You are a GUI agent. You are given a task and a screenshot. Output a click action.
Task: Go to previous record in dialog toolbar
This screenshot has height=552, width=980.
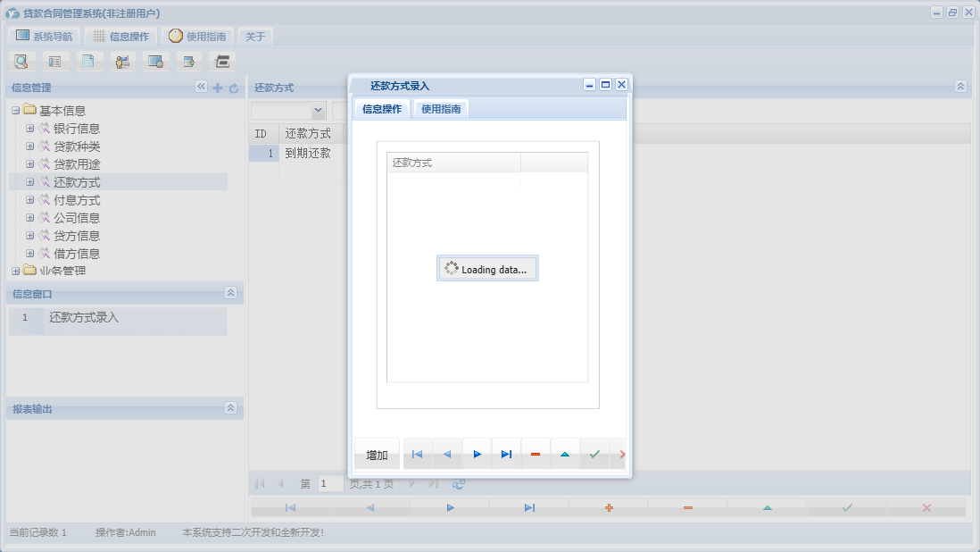coord(447,455)
